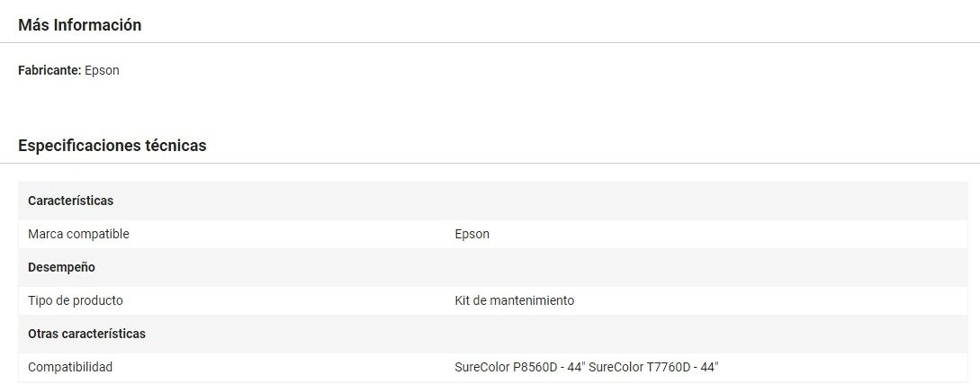Select Epson value in Marca compatible row
The height and width of the screenshot is (384, 980).
point(472,234)
